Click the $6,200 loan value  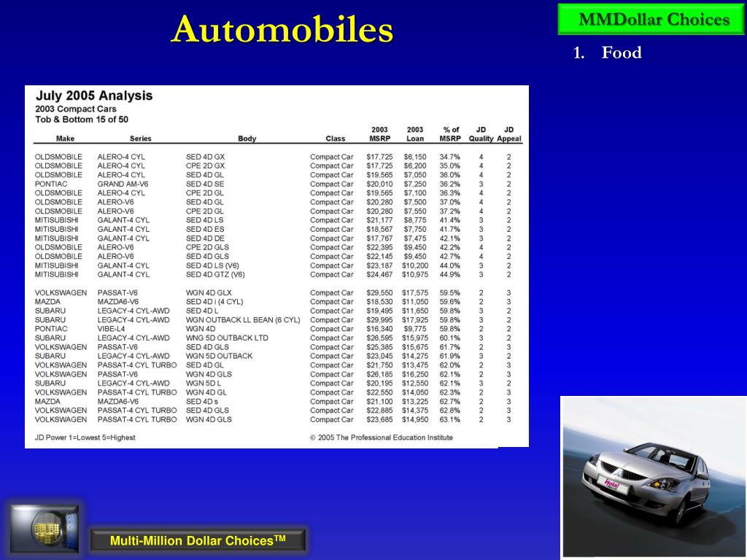pyautogui.click(x=415, y=166)
